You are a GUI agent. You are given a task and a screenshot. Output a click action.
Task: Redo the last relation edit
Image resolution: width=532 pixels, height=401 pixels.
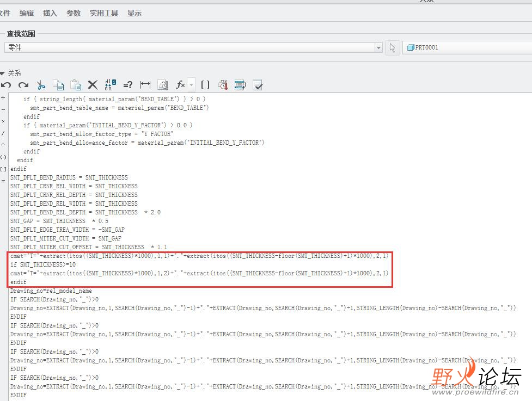point(23,85)
